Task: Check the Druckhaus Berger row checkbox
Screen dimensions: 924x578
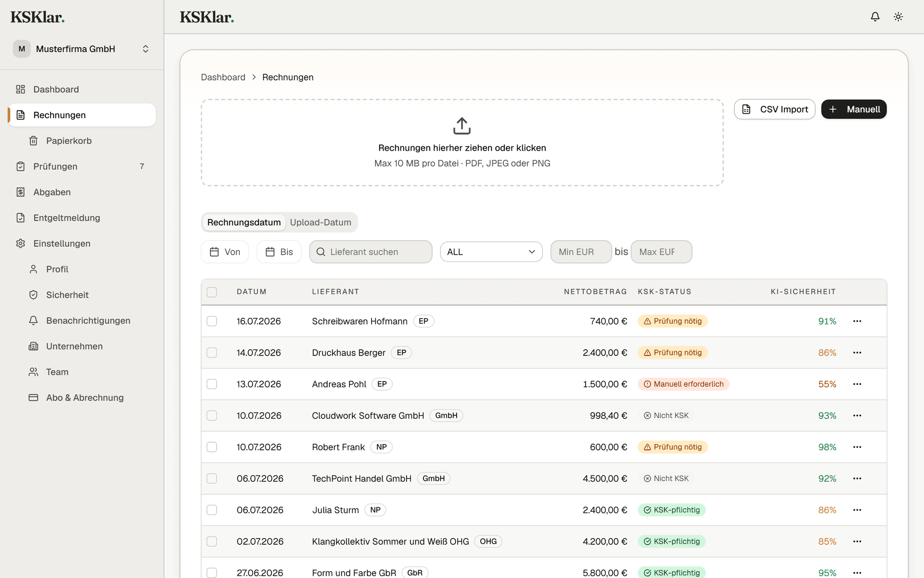Action: pos(212,353)
